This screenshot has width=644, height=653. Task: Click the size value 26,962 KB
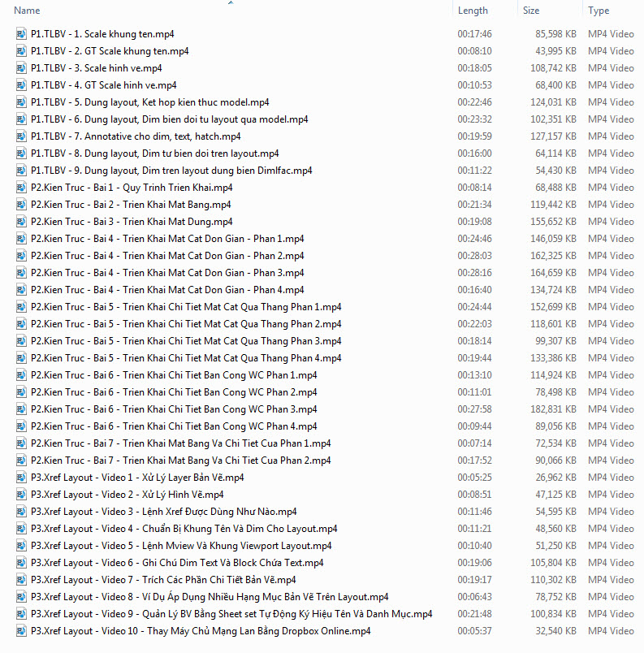555,478
